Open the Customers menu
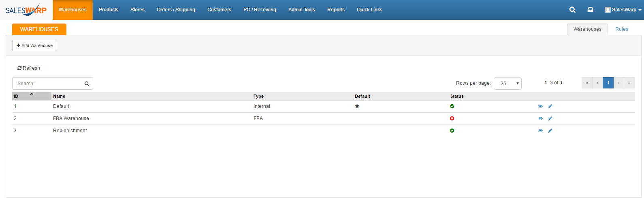 (x=219, y=10)
